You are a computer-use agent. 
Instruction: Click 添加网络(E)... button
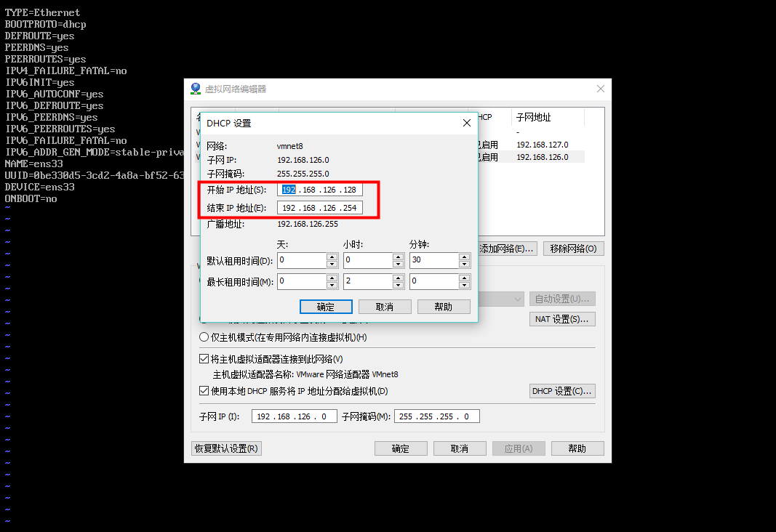(507, 249)
